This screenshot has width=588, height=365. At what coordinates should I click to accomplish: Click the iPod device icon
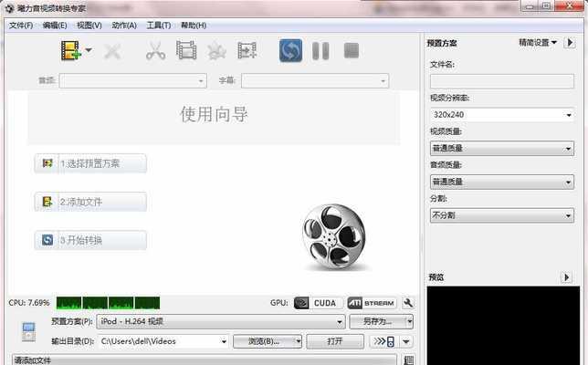coord(29,331)
